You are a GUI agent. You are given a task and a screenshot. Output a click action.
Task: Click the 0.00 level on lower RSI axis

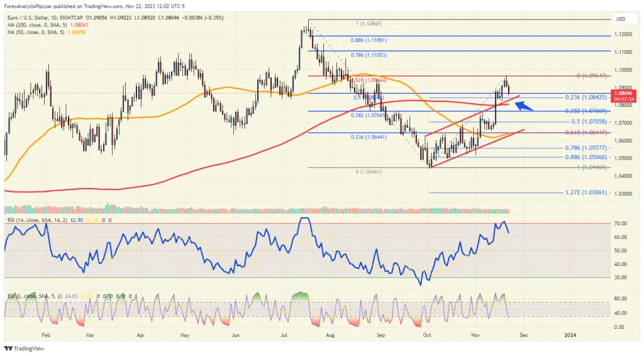[619, 327]
